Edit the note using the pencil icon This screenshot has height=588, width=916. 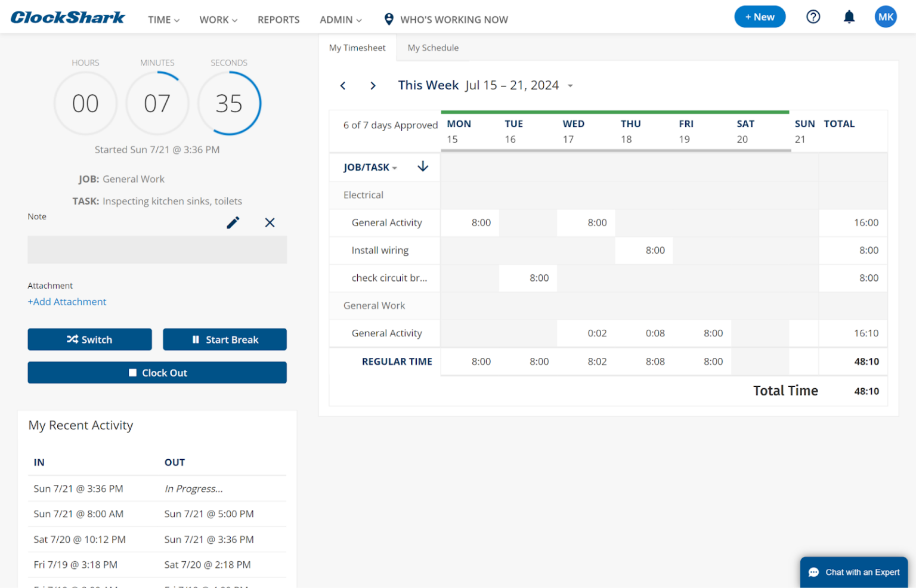point(233,222)
